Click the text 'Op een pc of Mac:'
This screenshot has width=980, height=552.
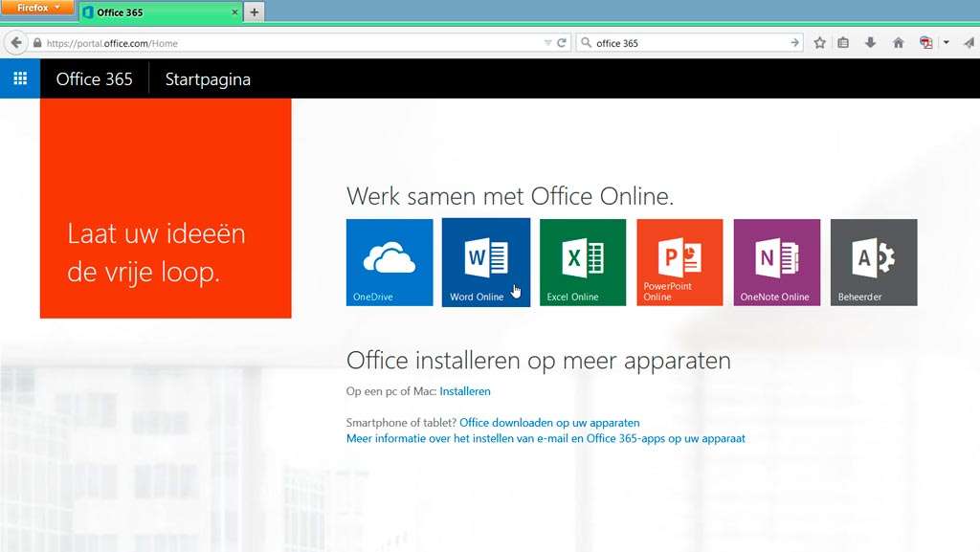pos(391,391)
